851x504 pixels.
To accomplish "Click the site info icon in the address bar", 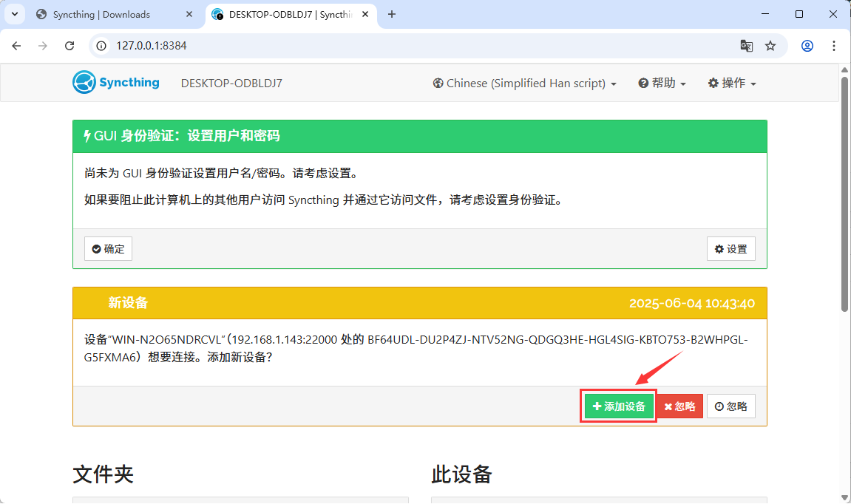I will tap(100, 45).
